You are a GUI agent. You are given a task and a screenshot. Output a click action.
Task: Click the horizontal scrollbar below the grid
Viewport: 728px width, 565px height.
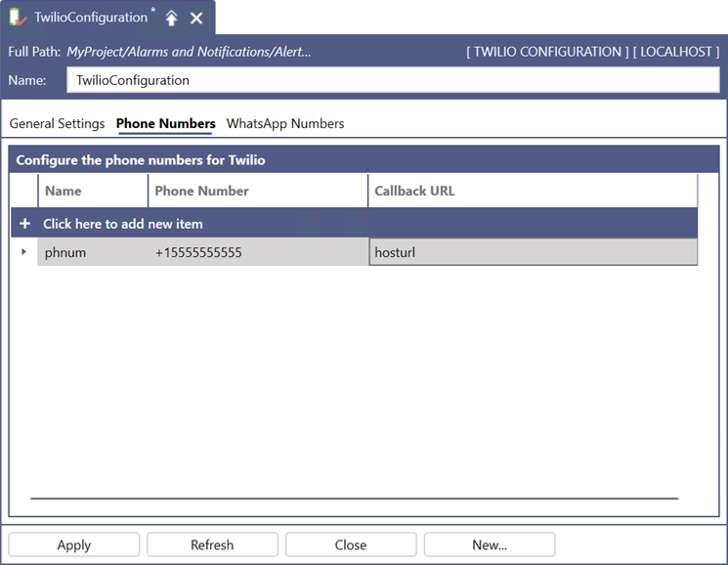354,499
